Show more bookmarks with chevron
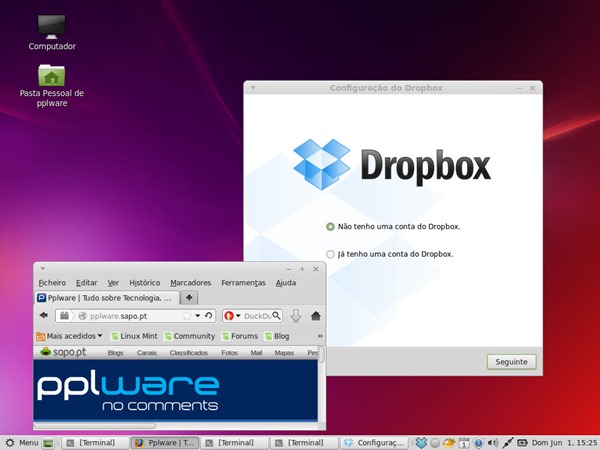 (x=320, y=336)
